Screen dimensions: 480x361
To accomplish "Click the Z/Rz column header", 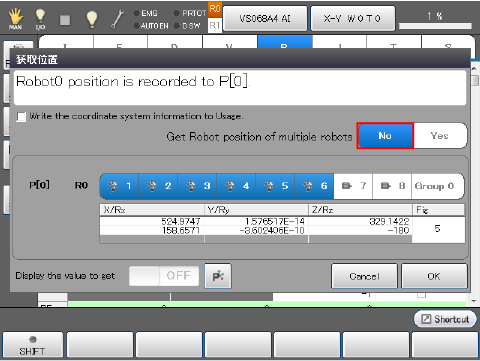I will [x=360, y=210].
